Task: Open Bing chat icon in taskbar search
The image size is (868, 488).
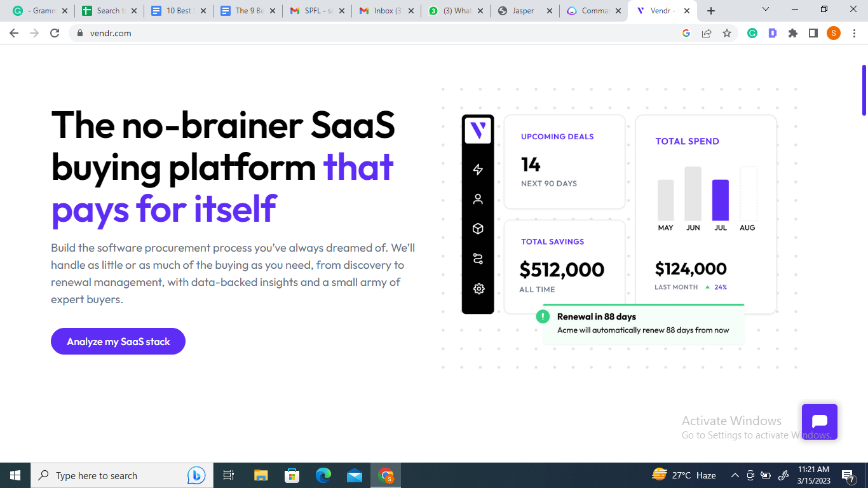Action: pos(196,475)
